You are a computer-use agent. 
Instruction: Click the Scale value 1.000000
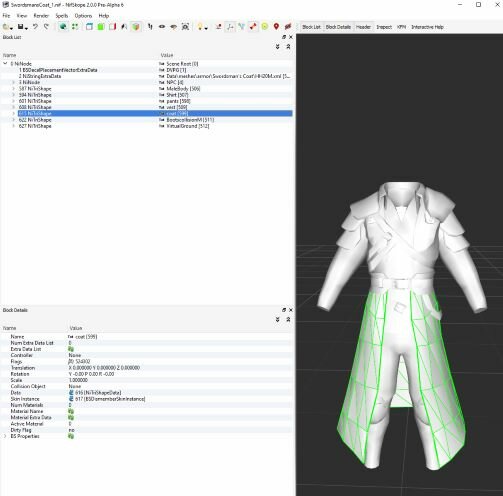(x=78, y=380)
